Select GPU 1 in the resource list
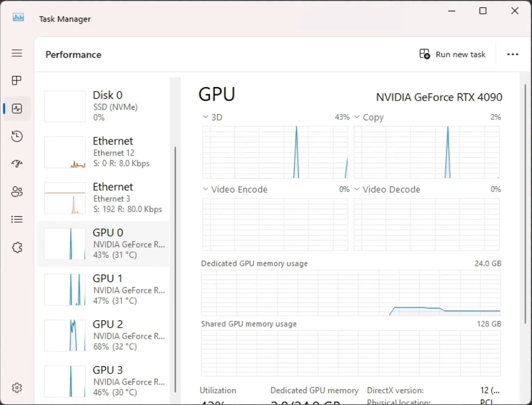This screenshot has height=405, width=532. tap(103, 289)
